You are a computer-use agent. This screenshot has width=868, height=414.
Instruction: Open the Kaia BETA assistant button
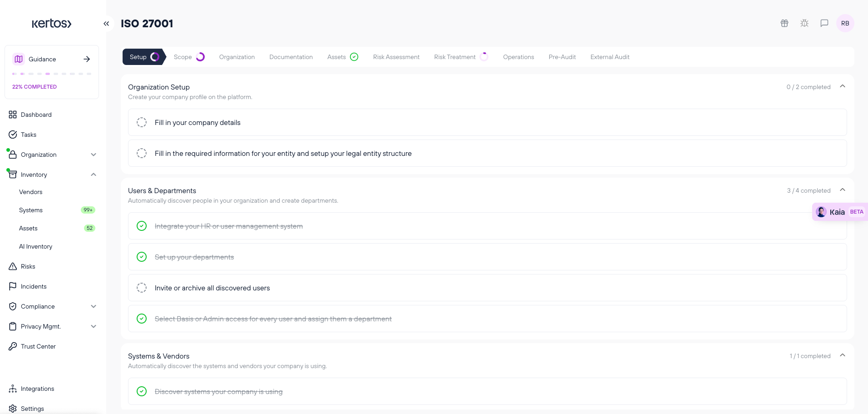point(840,212)
